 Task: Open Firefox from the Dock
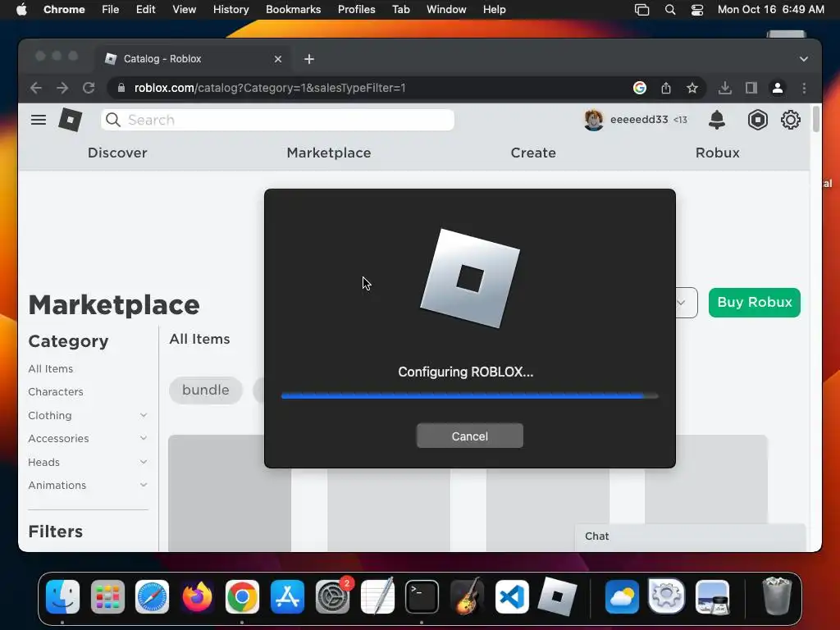(x=197, y=597)
